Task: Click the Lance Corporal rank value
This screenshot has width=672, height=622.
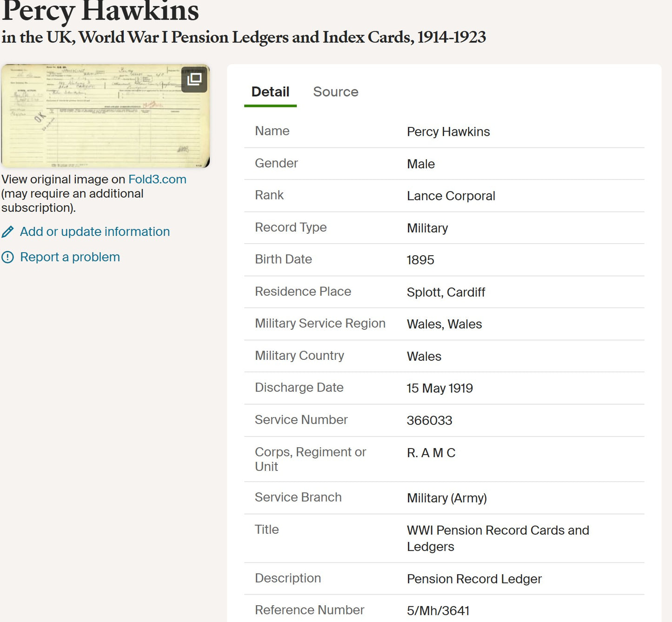Action: [451, 196]
